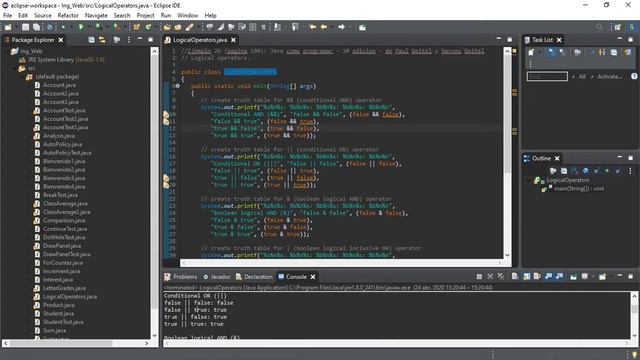Toggle Word Wrap in Console toolbar
The width and height of the screenshot is (640, 360).
[x=537, y=276]
